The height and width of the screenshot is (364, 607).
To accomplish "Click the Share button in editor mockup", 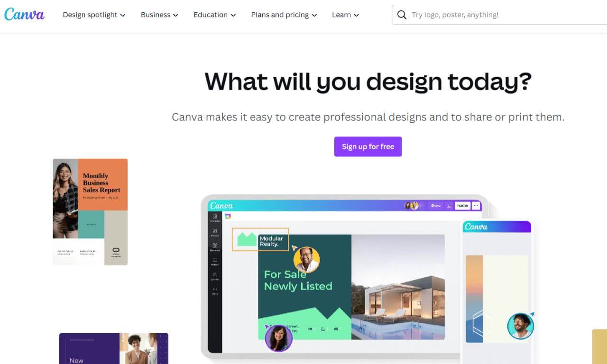I will click(x=436, y=206).
